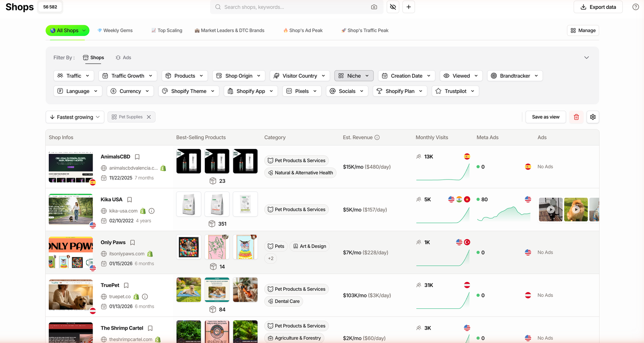Delete filters with the red trash icon

[x=576, y=117]
